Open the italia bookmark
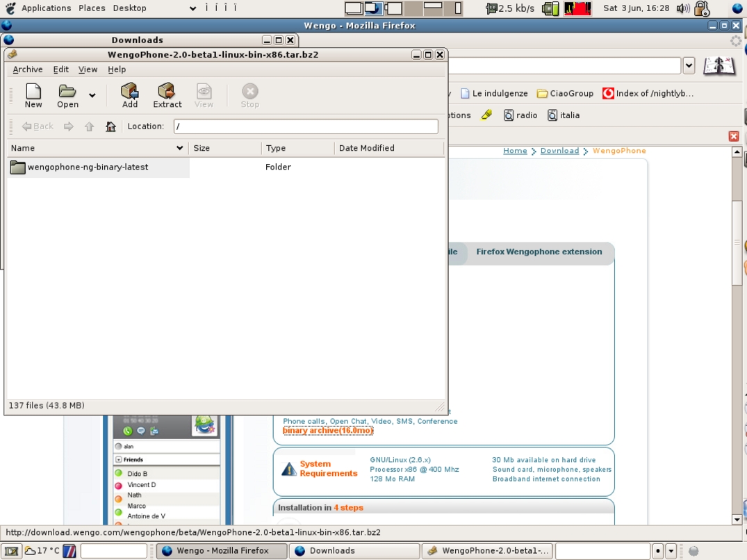Viewport: 747px width, 560px height. click(x=564, y=115)
